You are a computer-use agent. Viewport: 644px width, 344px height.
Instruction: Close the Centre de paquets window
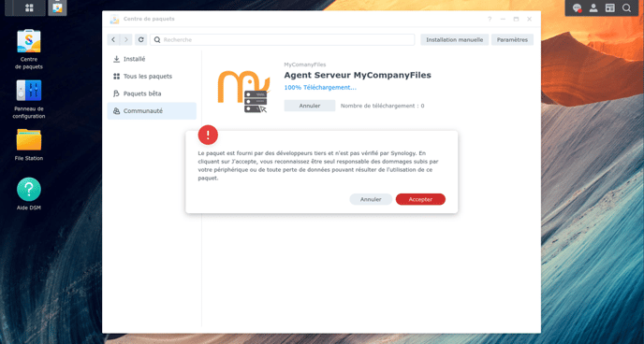coord(530,19)
